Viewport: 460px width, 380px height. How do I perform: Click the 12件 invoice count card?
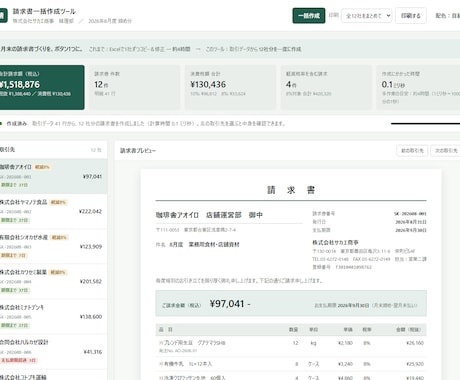coord(134,87)
